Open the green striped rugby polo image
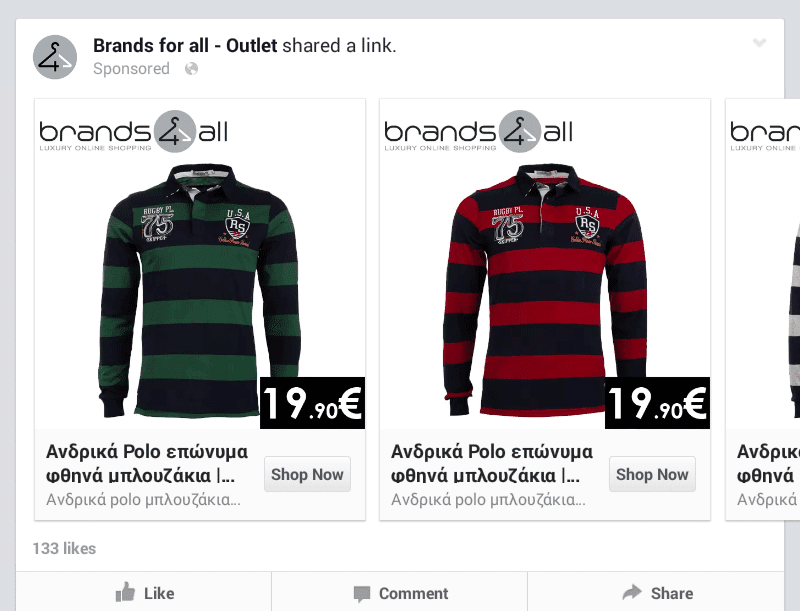The image size is (800, 611). click(200, 290)
